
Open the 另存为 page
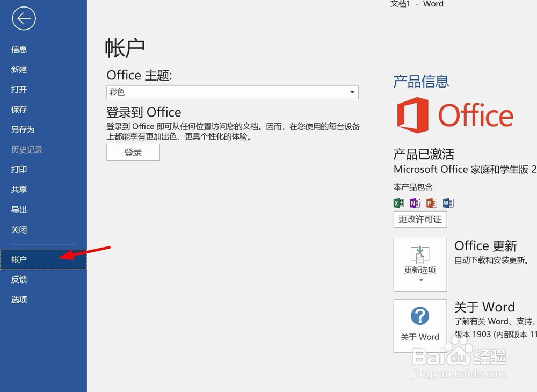coord(23,129)
